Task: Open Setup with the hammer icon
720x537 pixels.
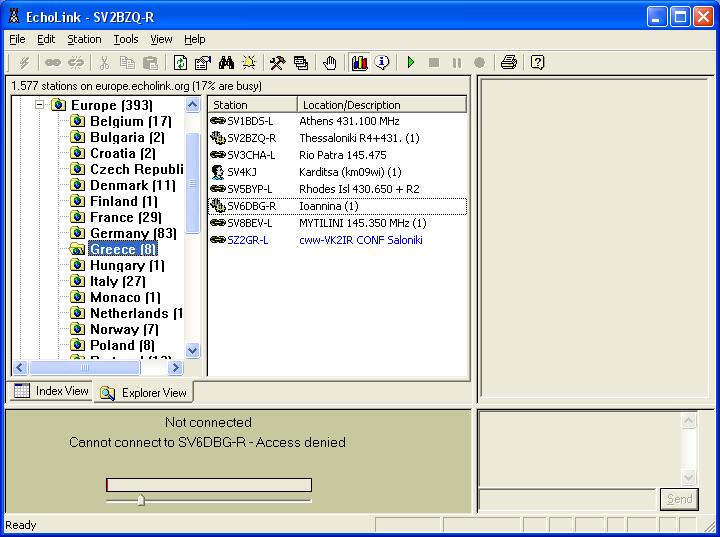Action: 277,62
